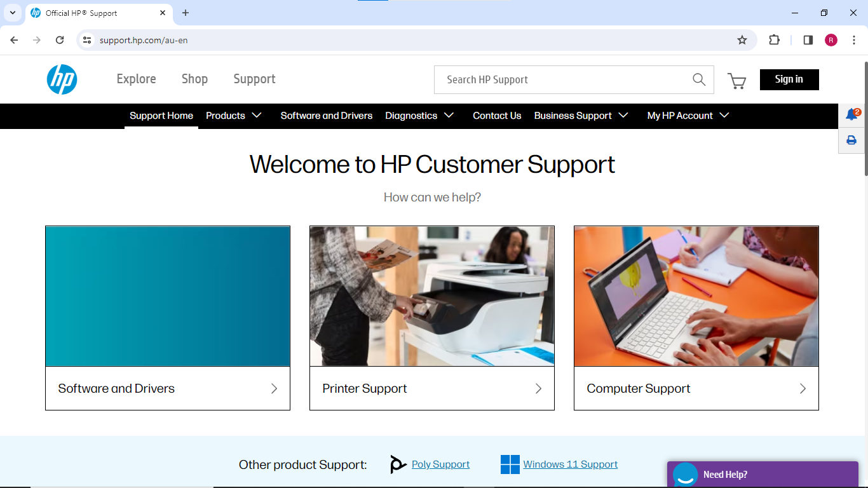The height and width of the screenshot is (488, 868).
Task: Toggle the browser side panel
Action: 808,40
